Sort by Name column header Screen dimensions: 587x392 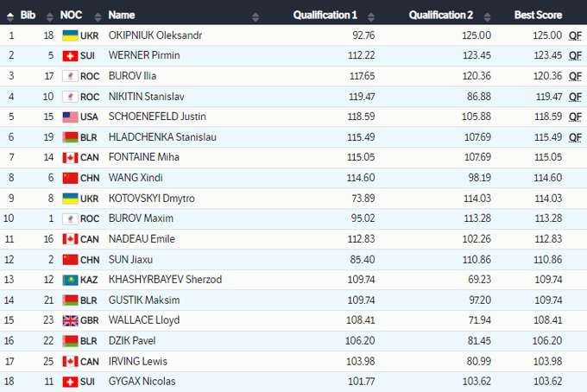pos(122,15)
